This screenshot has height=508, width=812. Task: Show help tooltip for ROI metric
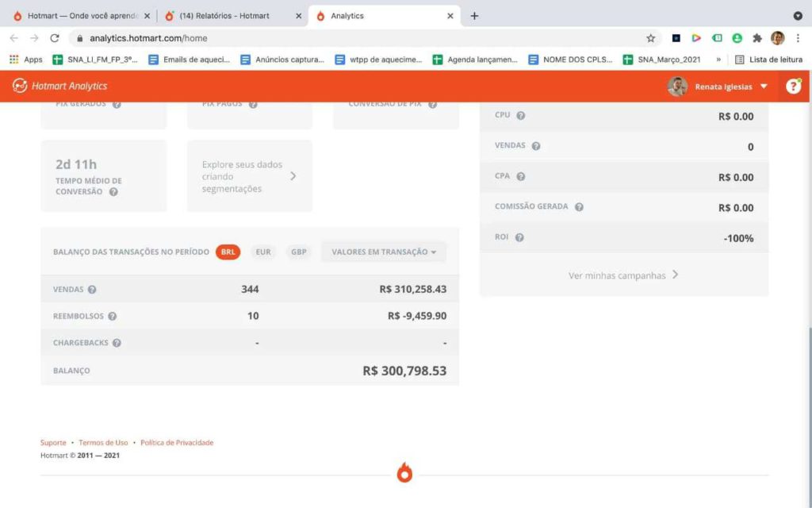pyautogui.click(x=519, y=237)
